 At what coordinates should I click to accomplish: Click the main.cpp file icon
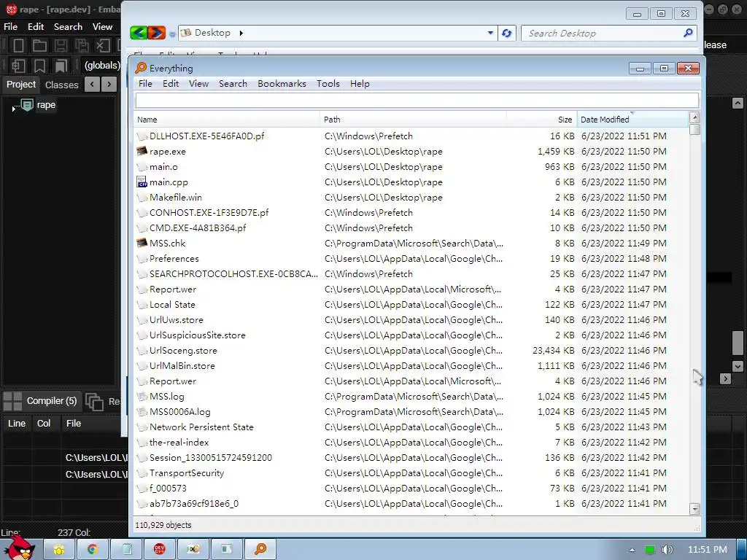coord(142,182)
